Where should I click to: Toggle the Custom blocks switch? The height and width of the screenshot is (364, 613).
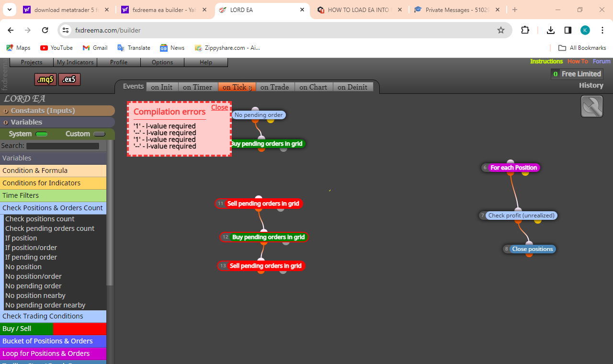pyautogui.click(x=99, y=134)
